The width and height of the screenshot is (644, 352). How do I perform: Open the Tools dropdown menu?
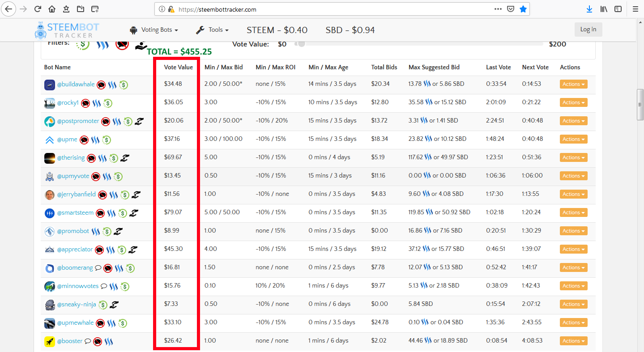click(x=213, y=30)
